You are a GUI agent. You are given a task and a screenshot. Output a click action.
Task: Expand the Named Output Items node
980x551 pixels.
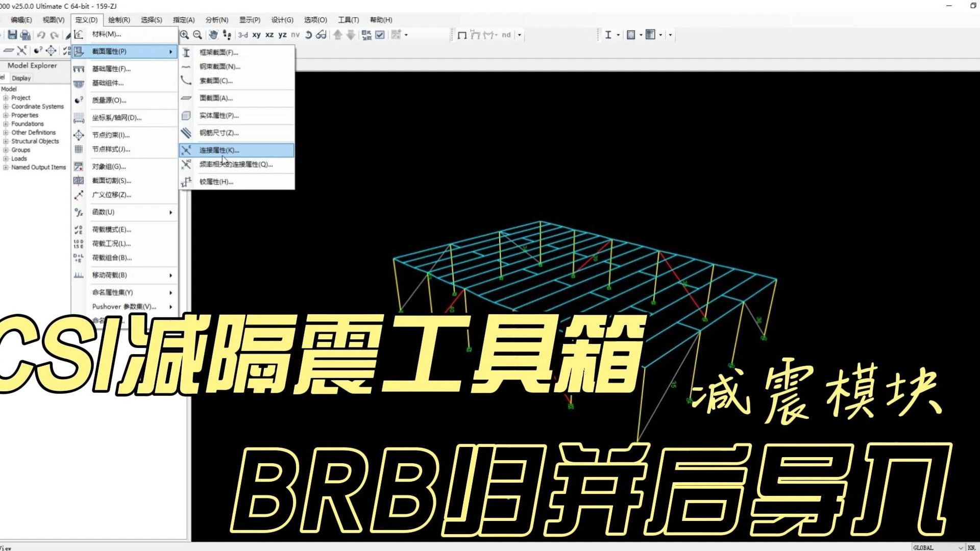(x=6, y=167)
